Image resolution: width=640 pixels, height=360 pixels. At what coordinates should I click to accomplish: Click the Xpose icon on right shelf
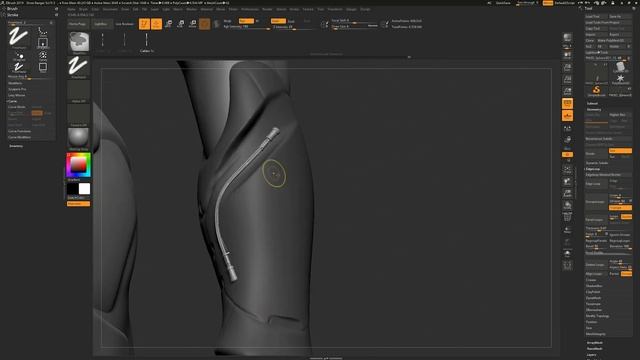(x=567, y=266)
